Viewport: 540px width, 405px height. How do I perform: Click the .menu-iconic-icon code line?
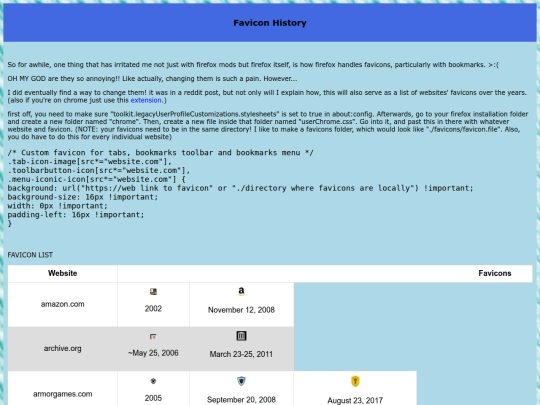coord(96,179)
